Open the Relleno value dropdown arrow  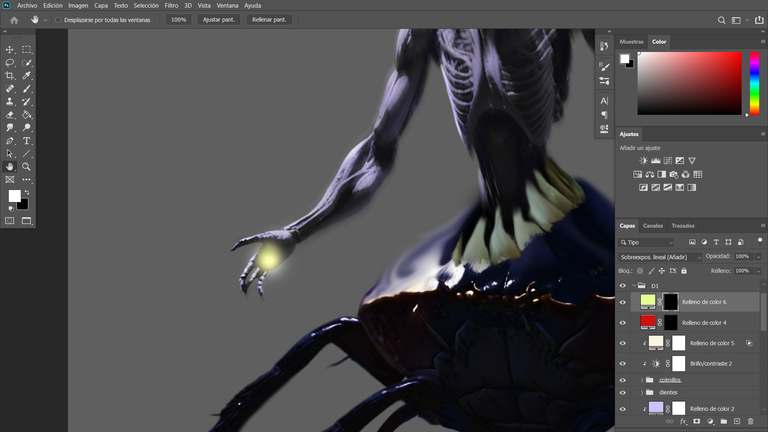coord(759,271)
